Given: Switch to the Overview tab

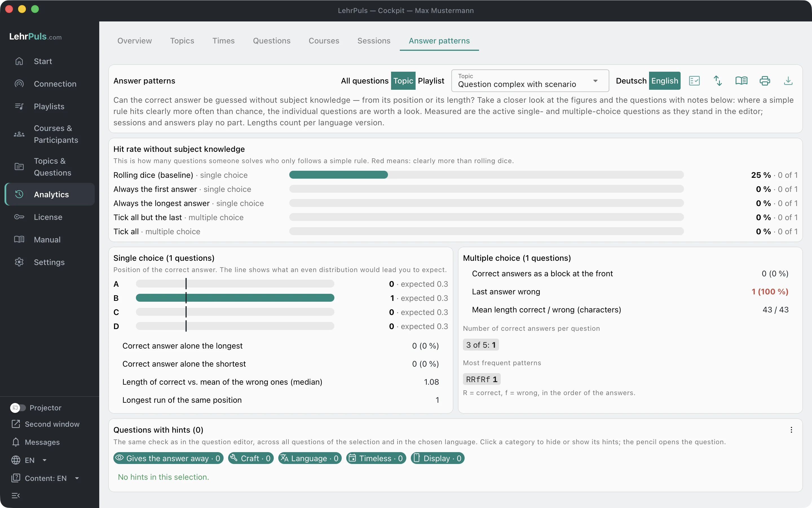Looking at the screenshot, I should tap(134, 41).
